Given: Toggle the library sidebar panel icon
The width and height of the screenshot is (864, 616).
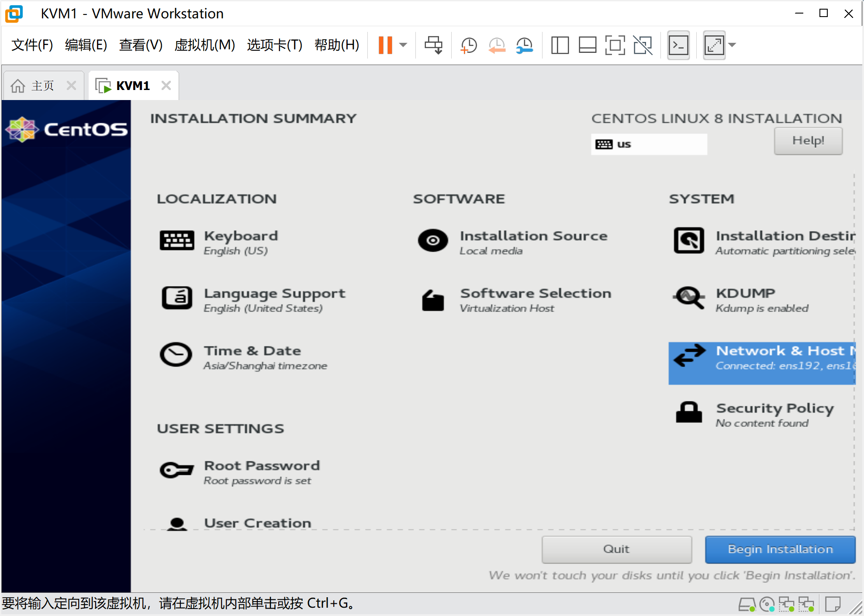Looking at the screenshot, I should click(x=560, y=45).
